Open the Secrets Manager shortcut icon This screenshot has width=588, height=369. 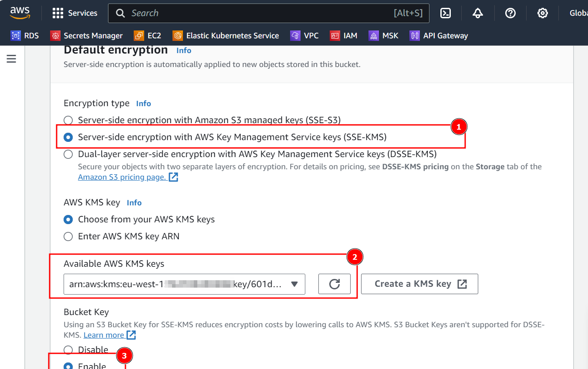tap(55, 36)
